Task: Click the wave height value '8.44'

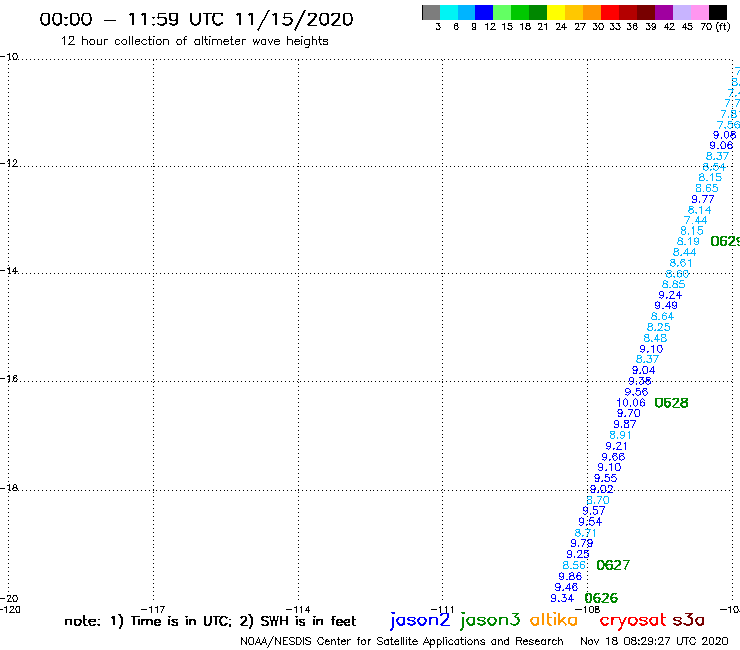Action: 684,252
